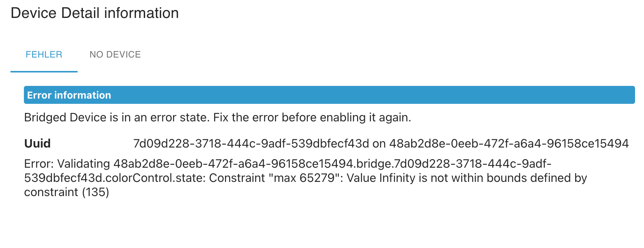Viewport: 644px width, 248px height.
Task: Click the blue underline beneath the FEHLER tab
Action: point(44,71)
